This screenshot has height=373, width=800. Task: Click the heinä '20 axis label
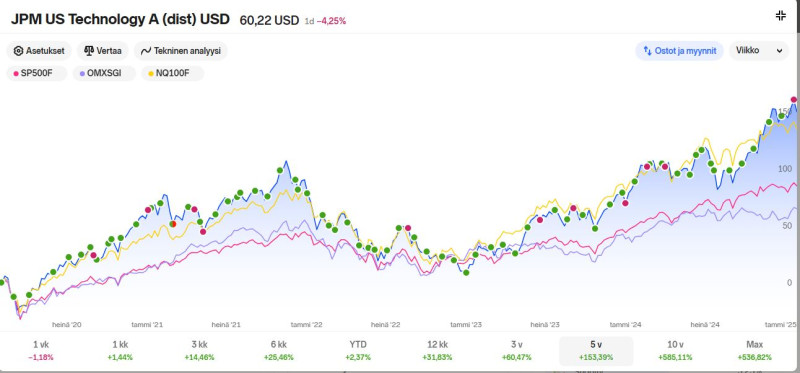pos(67,325)
